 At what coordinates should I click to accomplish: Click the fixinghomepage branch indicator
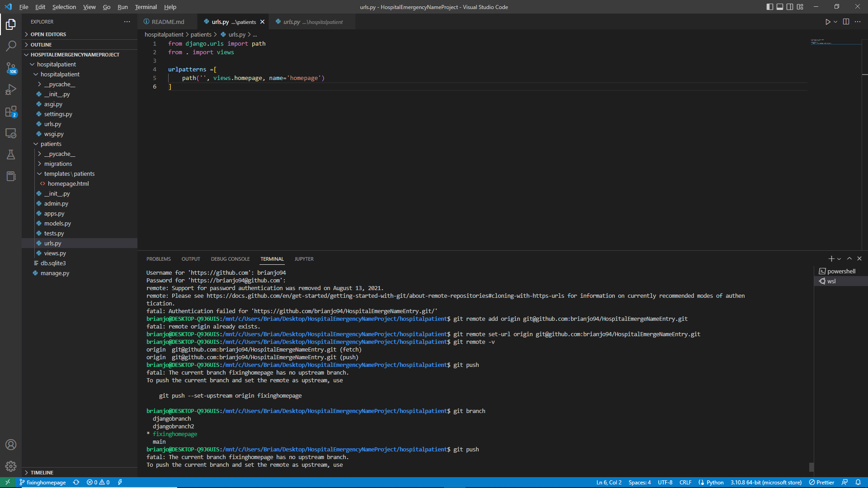pyautogui.click(x=42, y=482)
